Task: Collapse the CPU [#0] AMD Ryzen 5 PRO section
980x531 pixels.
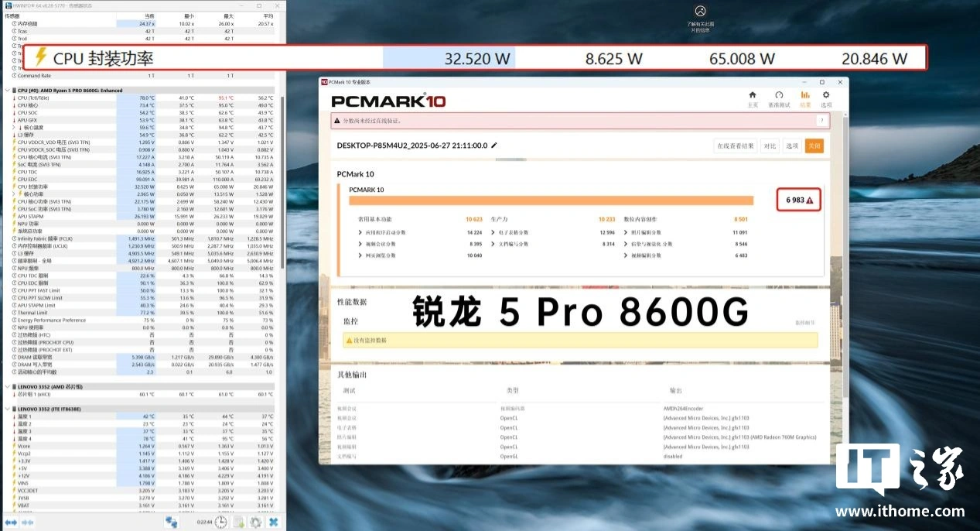Action: 8,91
